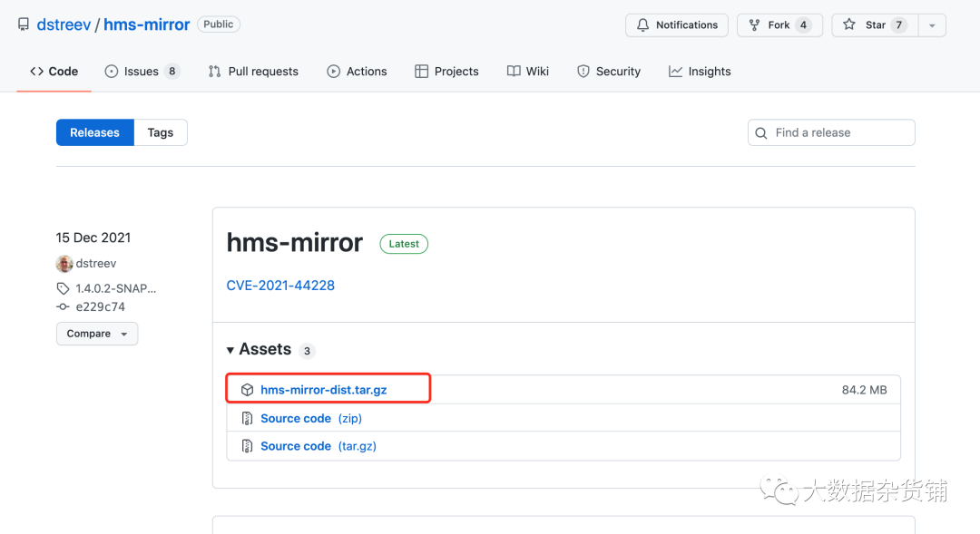Screen dimensions: 980x534
Task: Open the Compare dropdown
Action: pyautogui.click(x=97, y=334)
